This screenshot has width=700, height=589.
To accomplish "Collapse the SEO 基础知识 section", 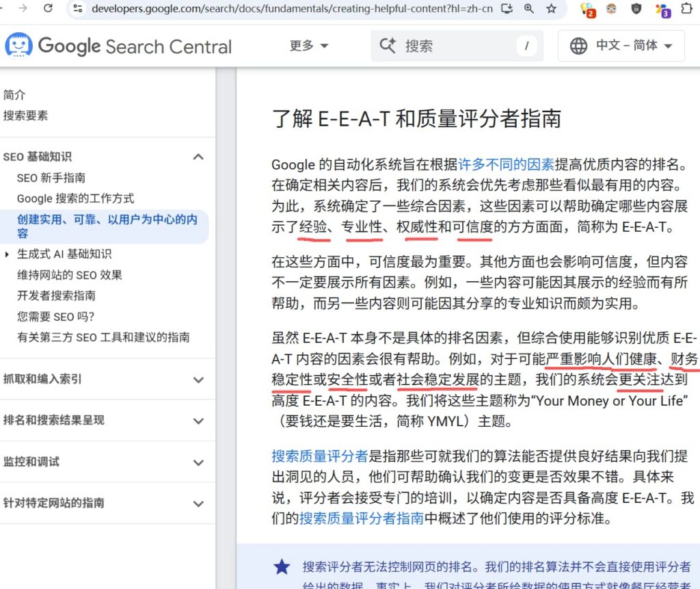I will (x=198, y=157).
